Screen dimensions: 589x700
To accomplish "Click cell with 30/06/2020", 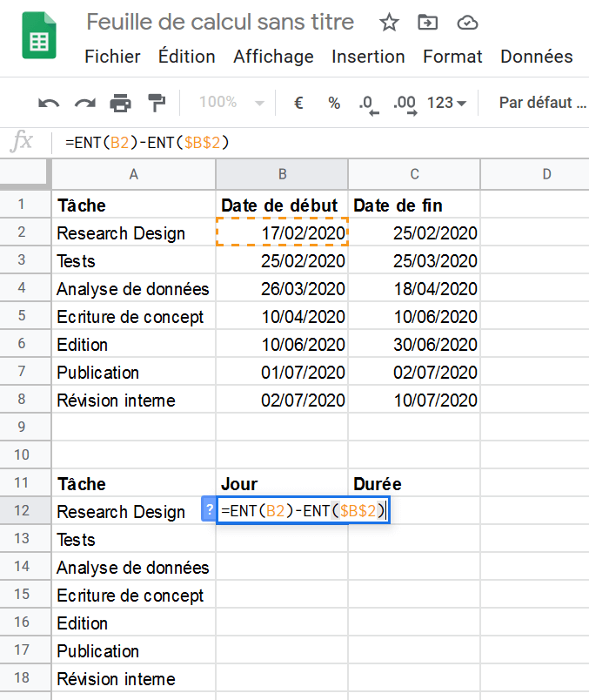I will point(414,344).
